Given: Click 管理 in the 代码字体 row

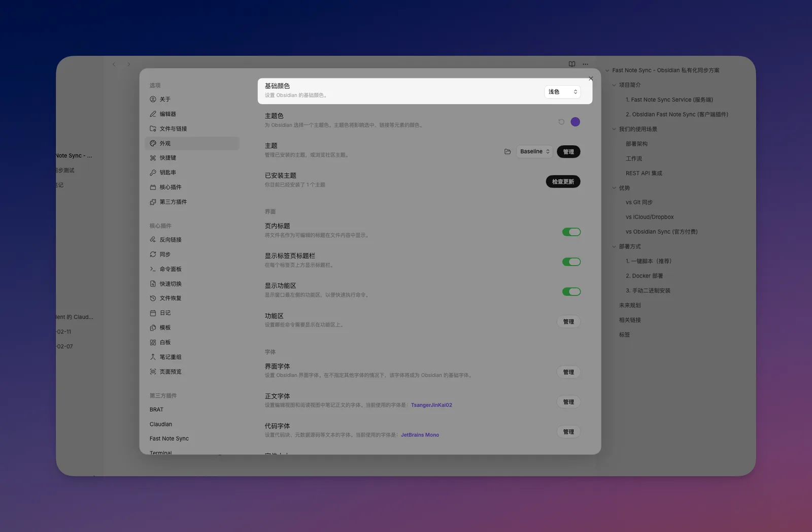Looking at the screenshot, I should pyautogui.click(x=568, y=432).
